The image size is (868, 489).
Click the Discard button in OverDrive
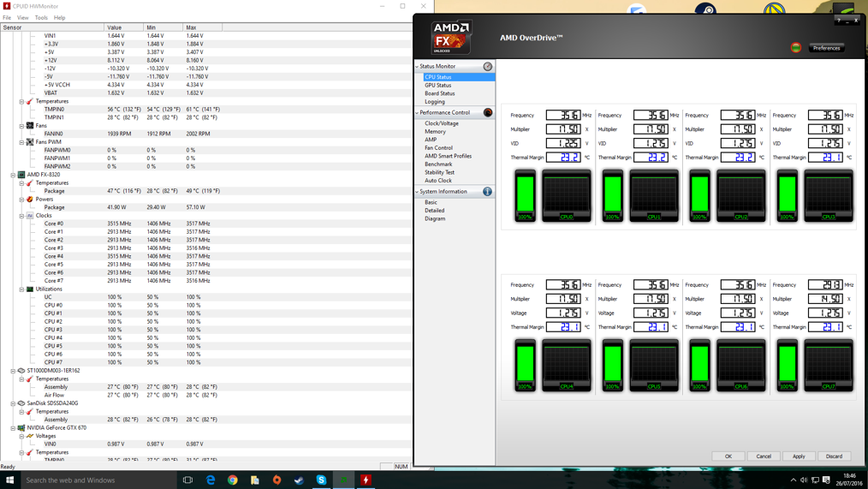point(835,456)
